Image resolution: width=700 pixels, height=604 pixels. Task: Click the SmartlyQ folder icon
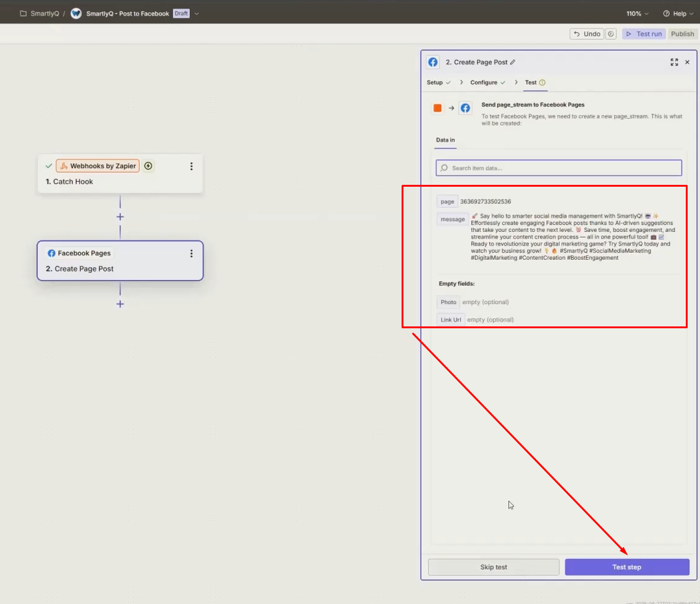pyautogui.click(x=23, y=14)
